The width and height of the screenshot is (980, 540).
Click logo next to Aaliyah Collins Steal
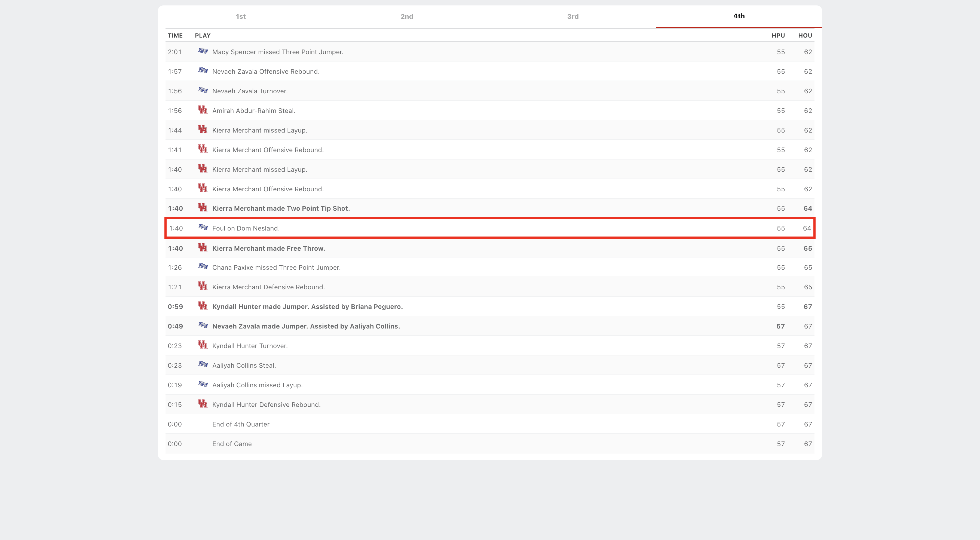pyautogui.click(x=203, y=365)
